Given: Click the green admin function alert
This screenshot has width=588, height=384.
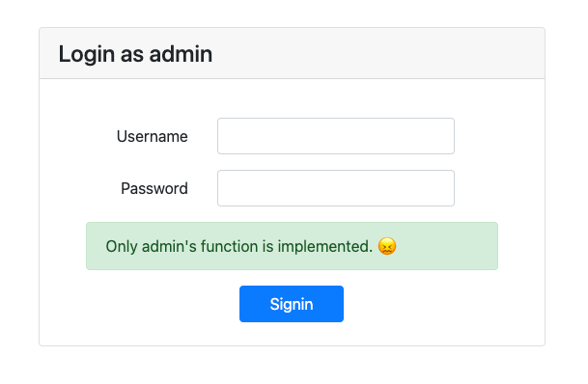Looking at the screenshot, I should click(x=293, y=246).
